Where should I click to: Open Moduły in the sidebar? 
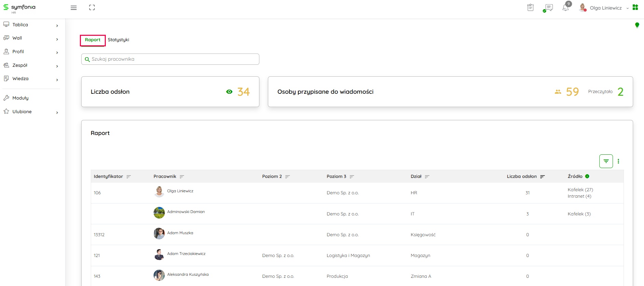coord(20,98)
